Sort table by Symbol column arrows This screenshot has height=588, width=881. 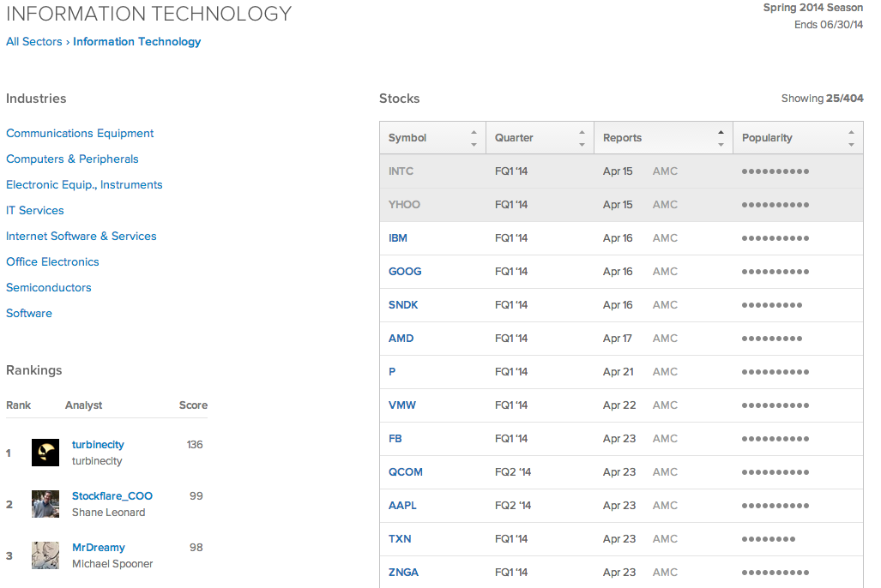click(x=474, y=138)
